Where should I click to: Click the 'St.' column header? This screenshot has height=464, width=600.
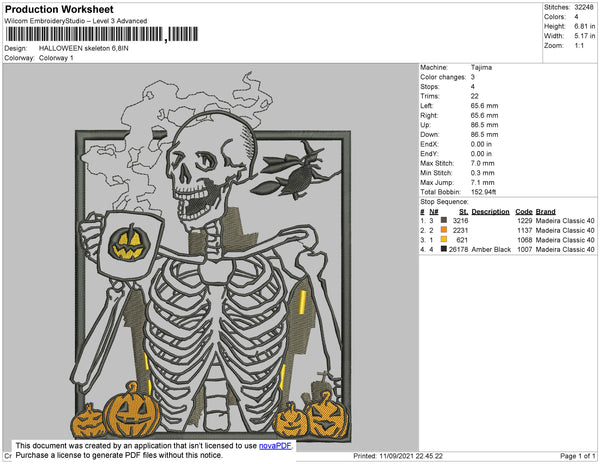tap(463, 212)
